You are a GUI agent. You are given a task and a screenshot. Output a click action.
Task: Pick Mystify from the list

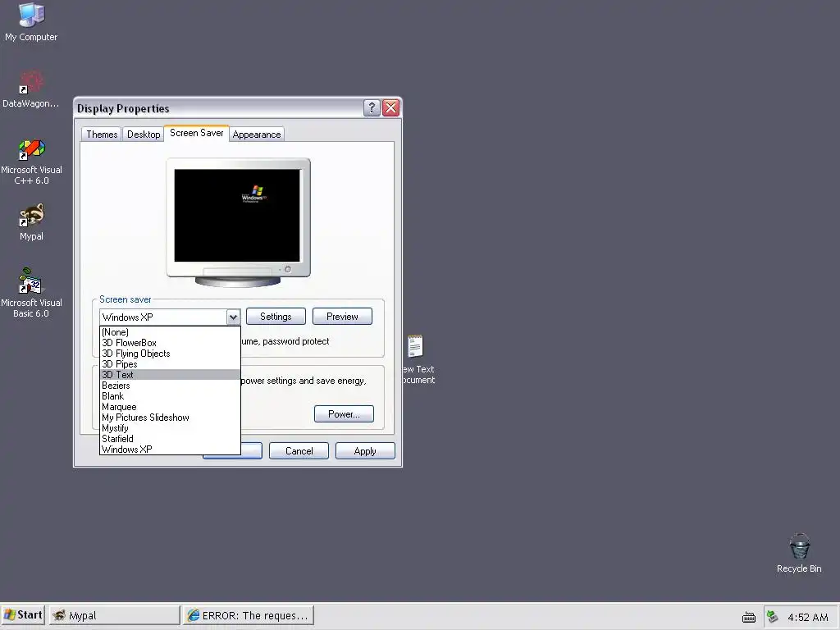(x=170, y=428)
